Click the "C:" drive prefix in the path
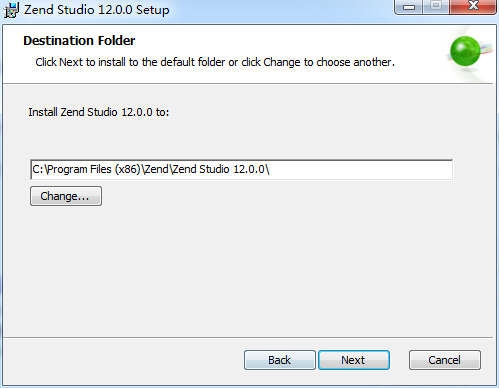499x388 pixels. click(38, 169)
